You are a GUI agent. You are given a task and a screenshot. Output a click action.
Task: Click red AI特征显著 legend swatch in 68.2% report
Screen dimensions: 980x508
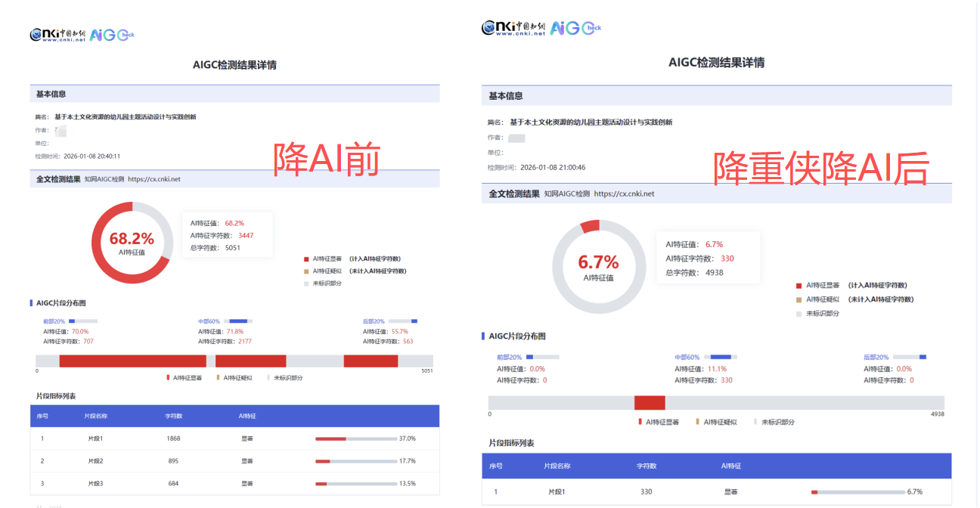coord(305,259)
